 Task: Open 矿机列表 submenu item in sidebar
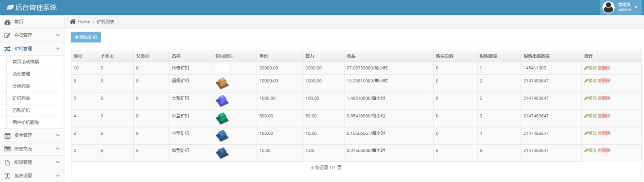(x=21, y=98)
